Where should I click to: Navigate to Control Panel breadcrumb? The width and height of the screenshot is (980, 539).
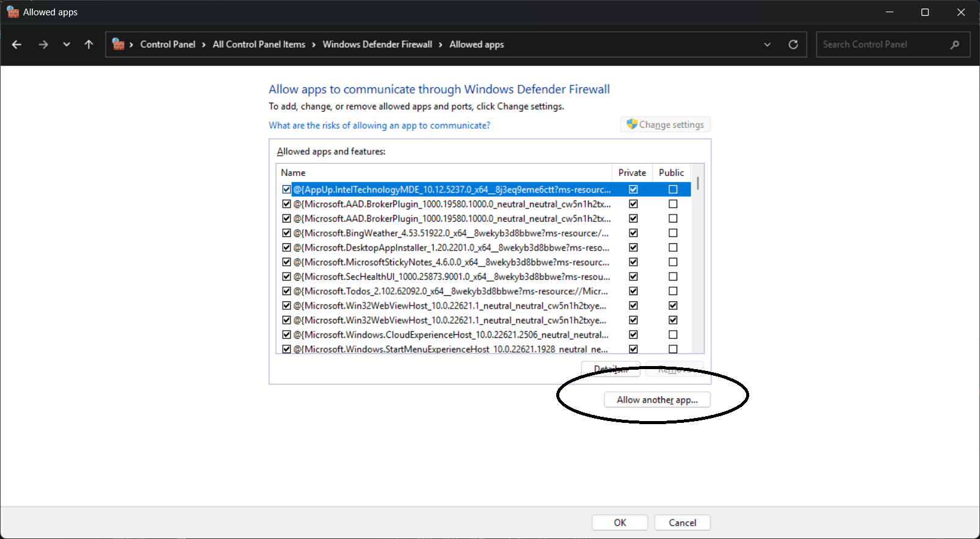pyautogui.click(x=168, y=44)
